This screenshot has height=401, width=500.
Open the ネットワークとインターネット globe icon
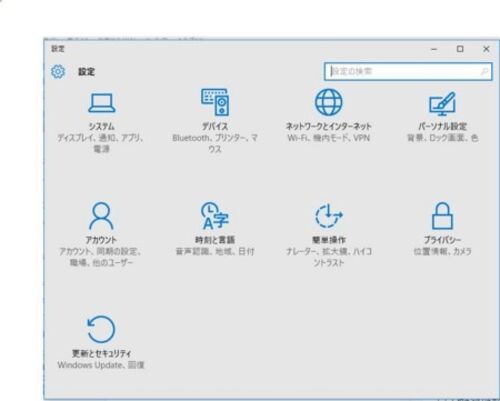(329, 102)
